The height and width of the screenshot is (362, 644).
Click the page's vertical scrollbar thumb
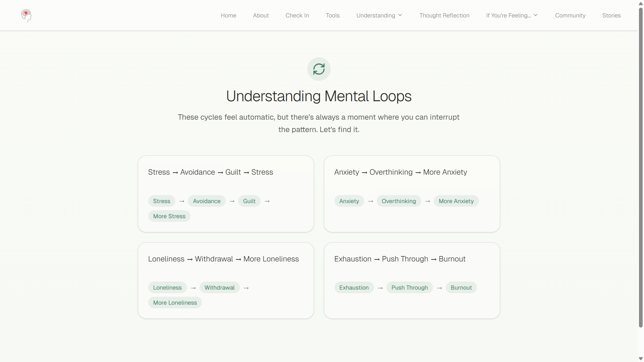pyautogui.click(x=641, y=168)
